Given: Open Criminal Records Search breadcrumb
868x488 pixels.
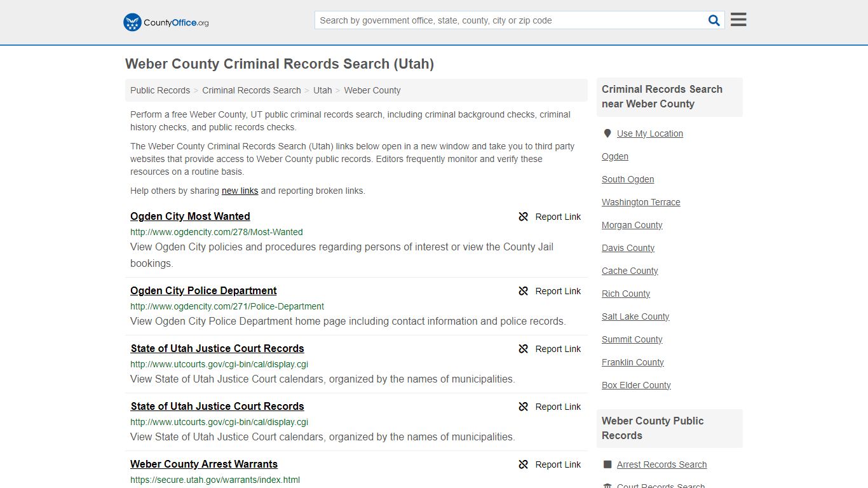Looking at the screenshot, I should tap(252, 90).
